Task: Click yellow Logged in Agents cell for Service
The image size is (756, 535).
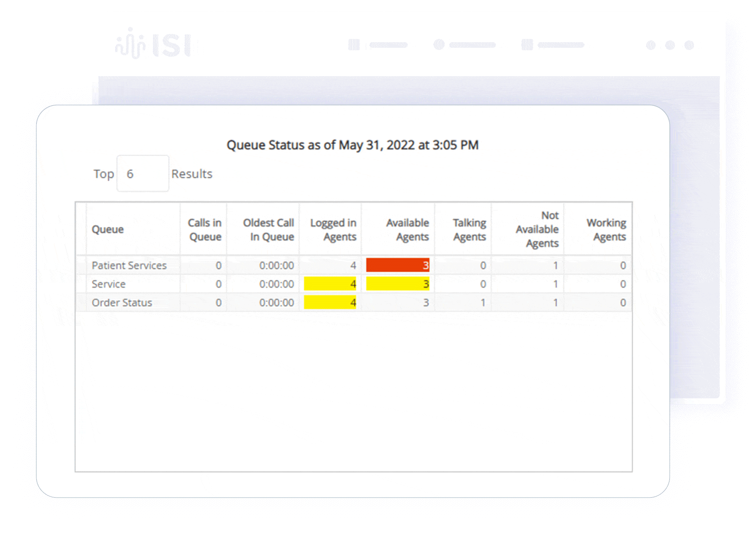Action: pos(330,284)
